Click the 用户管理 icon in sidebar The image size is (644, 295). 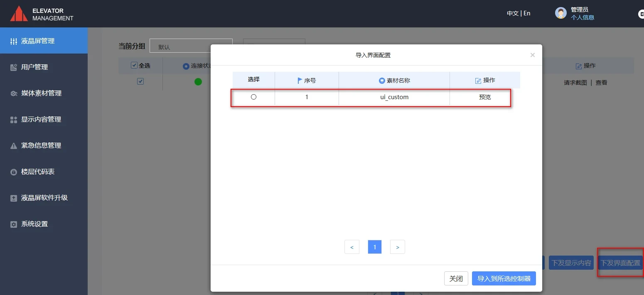(x=14, y=67)
